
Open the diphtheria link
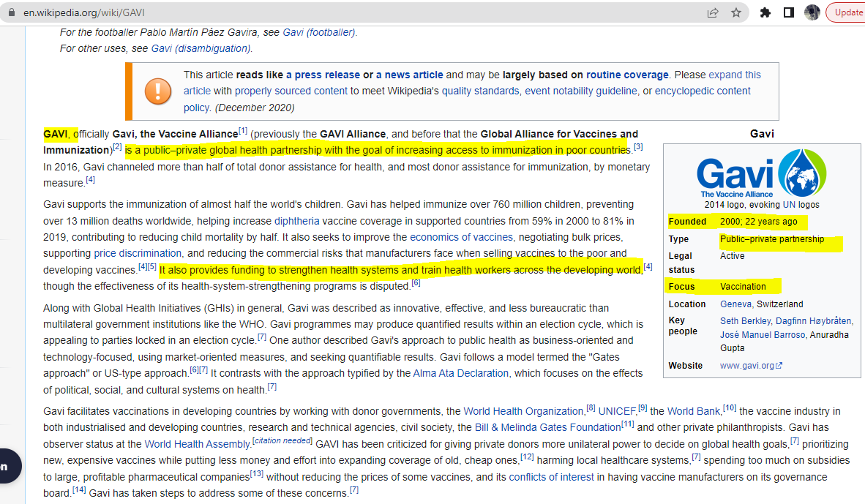297,221
